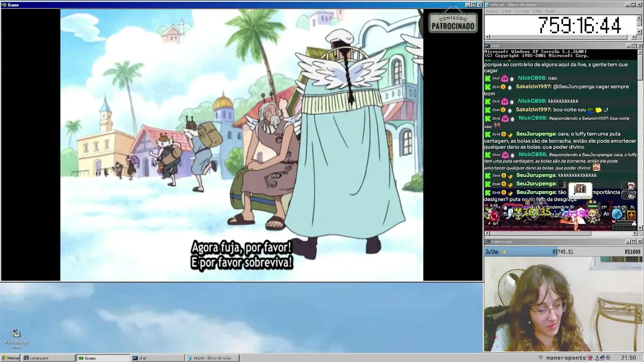
Task: Click the blue orb icon in chat overlay
Action: 617,214
